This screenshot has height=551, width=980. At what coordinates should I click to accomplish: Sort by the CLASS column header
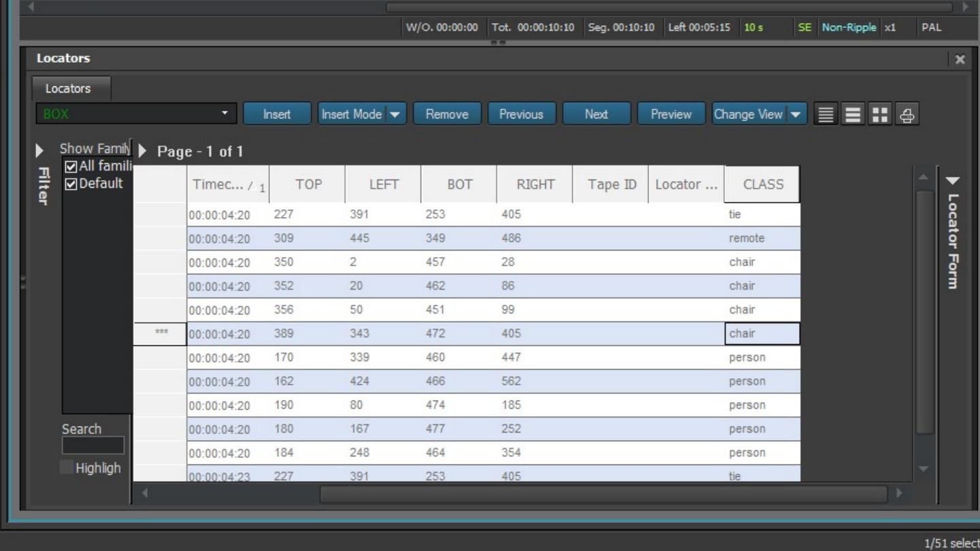point(762,184)
